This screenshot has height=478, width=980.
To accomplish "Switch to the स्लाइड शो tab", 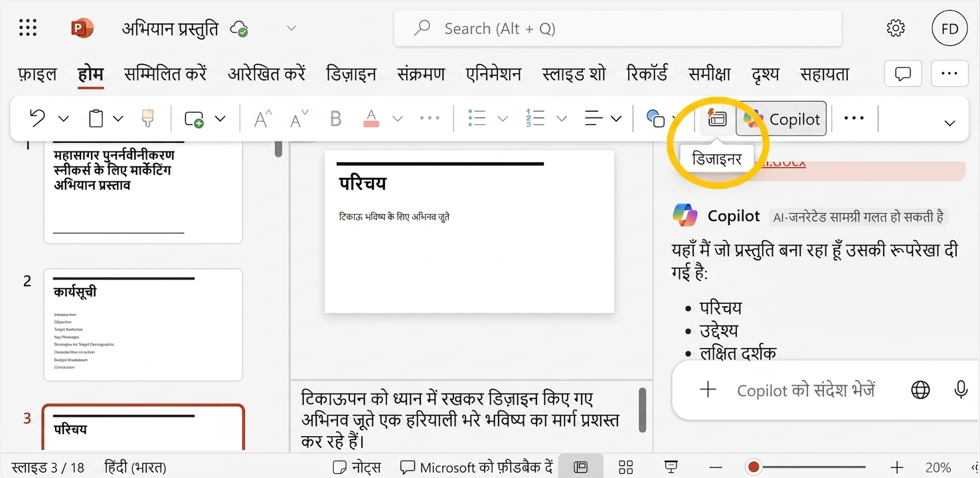I will pyautogui.click(x=574, y=74).
